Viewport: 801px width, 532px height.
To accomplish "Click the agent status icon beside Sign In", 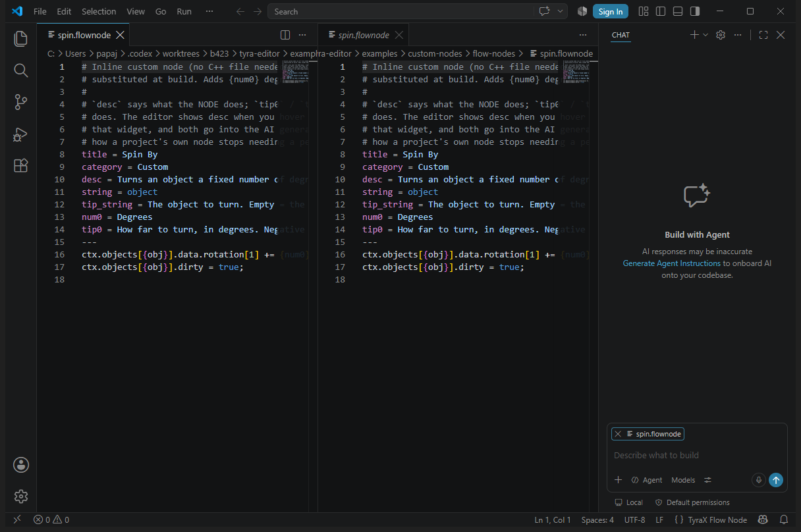I will 582,11.
